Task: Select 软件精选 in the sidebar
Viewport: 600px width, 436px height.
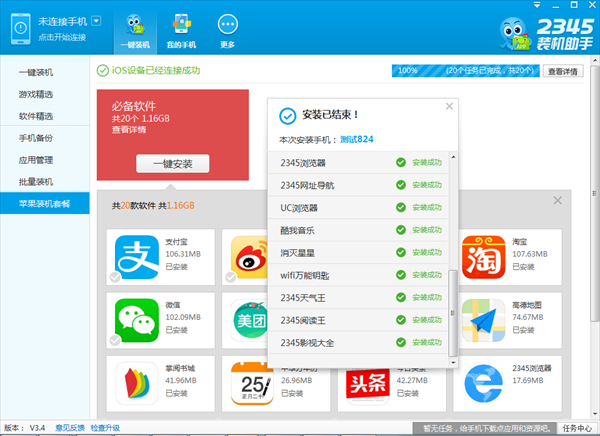Action: [x=36, y=116]
